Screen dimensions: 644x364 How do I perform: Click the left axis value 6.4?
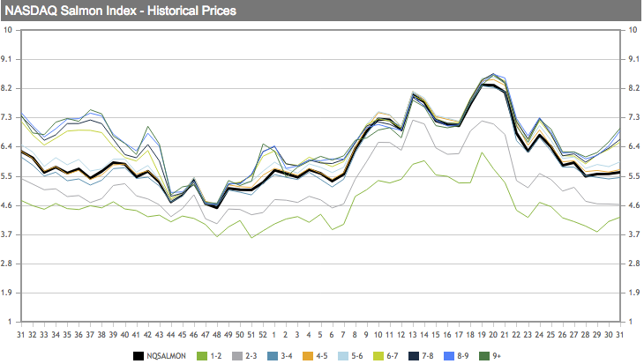(7, 146)
